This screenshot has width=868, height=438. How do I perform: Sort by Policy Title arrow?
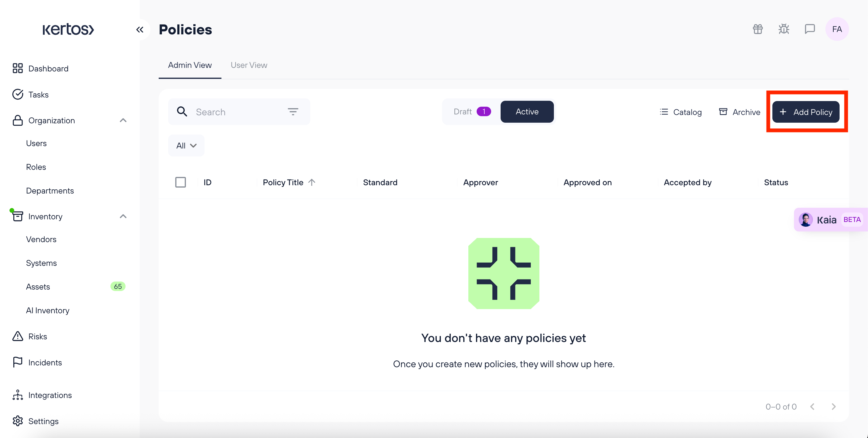click(x=312, y=183)
